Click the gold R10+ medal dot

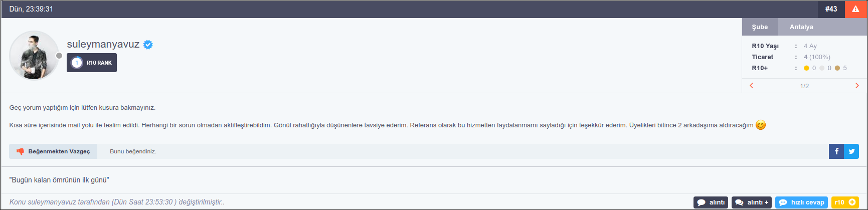(x=806, y=68)
